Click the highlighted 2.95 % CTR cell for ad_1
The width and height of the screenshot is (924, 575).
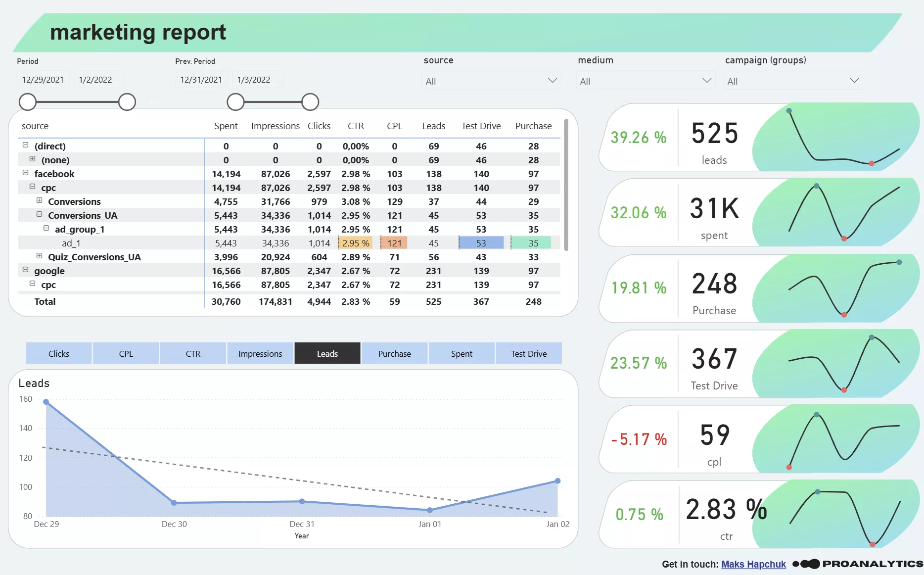(356, 243)
